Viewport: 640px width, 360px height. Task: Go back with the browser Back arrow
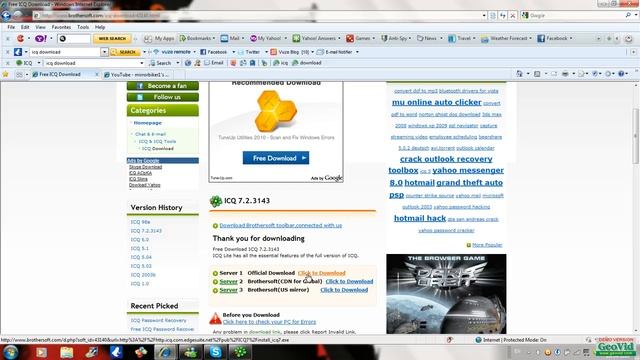(6, 16)
